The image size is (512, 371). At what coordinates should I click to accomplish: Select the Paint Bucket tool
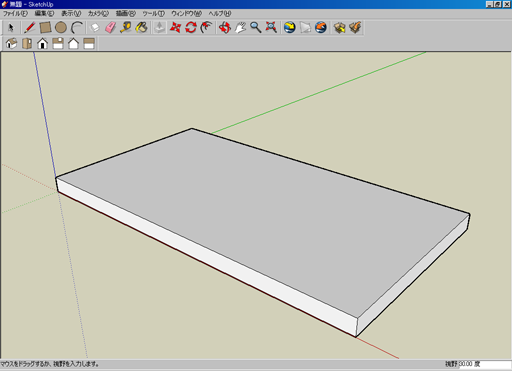tap(142, 27)
